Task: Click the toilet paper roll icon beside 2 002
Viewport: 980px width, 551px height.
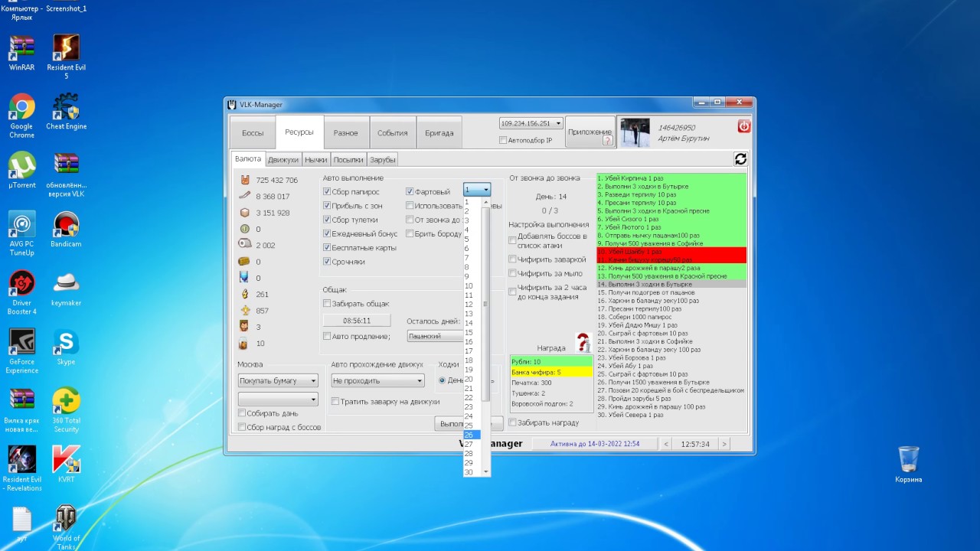Action: point(245,245)
